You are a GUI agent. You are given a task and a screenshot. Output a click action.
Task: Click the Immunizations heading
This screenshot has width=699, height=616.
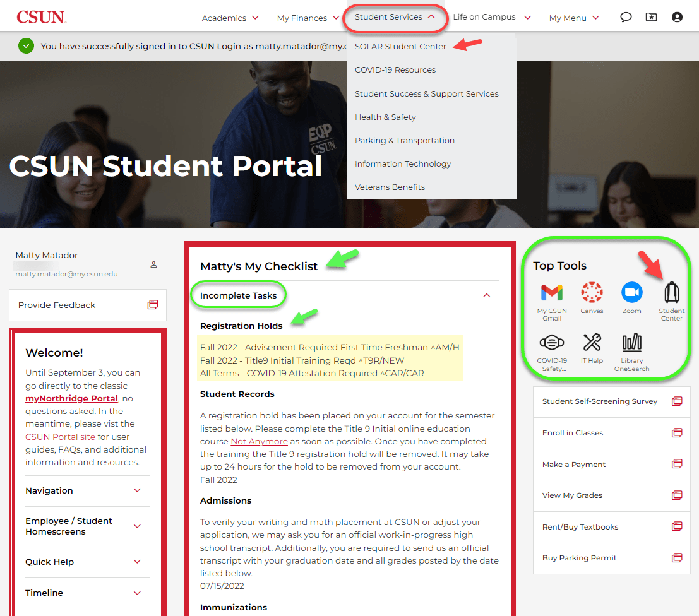pos(233,607)
